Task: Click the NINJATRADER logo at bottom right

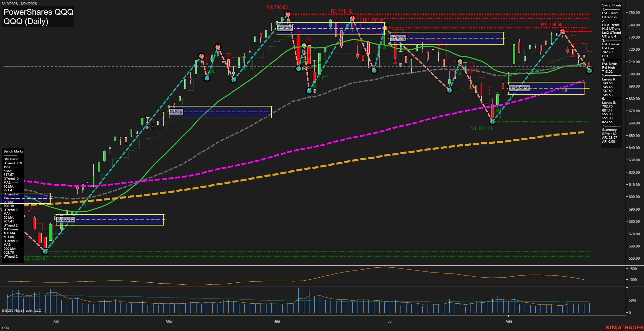Action: pos(624,327)
